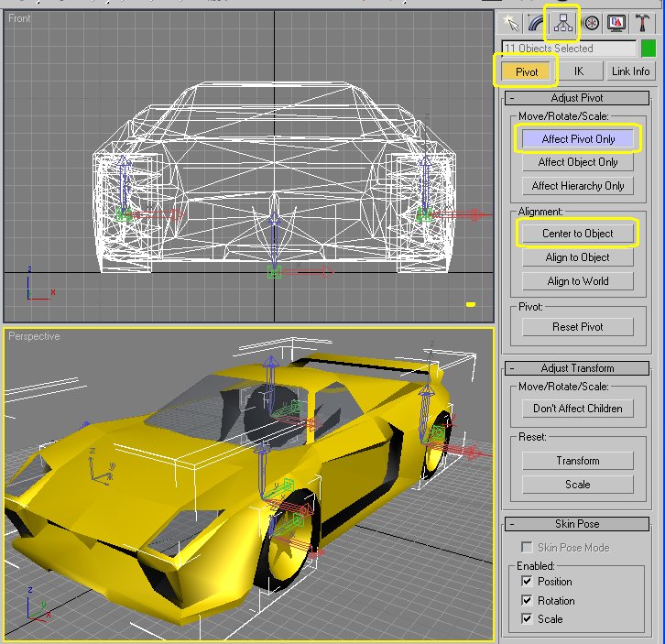Toggle Affect Pivot Only
The image size is (665, 644).
point(578,139)
